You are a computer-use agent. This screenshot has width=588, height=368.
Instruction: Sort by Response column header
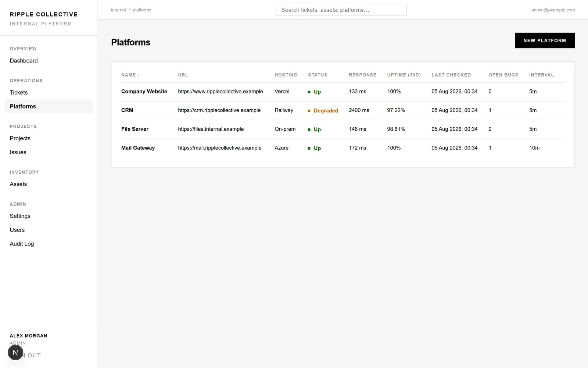tap(362, 75)
